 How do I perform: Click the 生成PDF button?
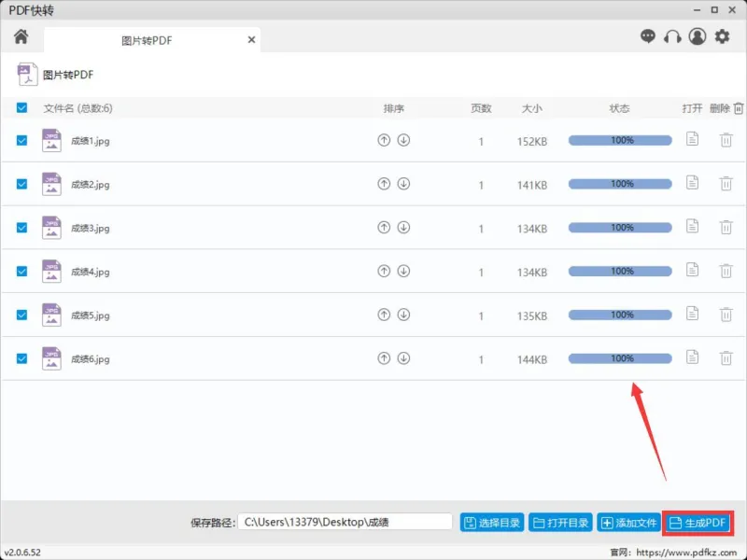698,523
